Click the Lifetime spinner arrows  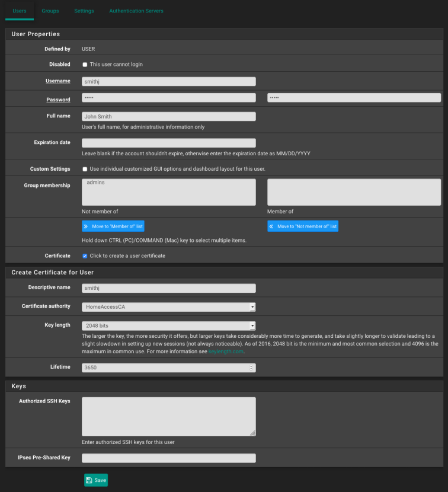click(x=251, y=368)
